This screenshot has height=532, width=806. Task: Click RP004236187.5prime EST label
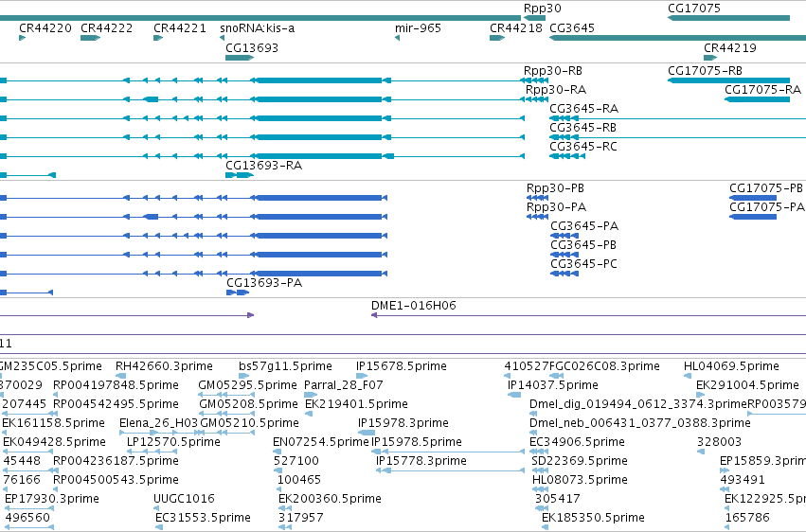(116, 462)
